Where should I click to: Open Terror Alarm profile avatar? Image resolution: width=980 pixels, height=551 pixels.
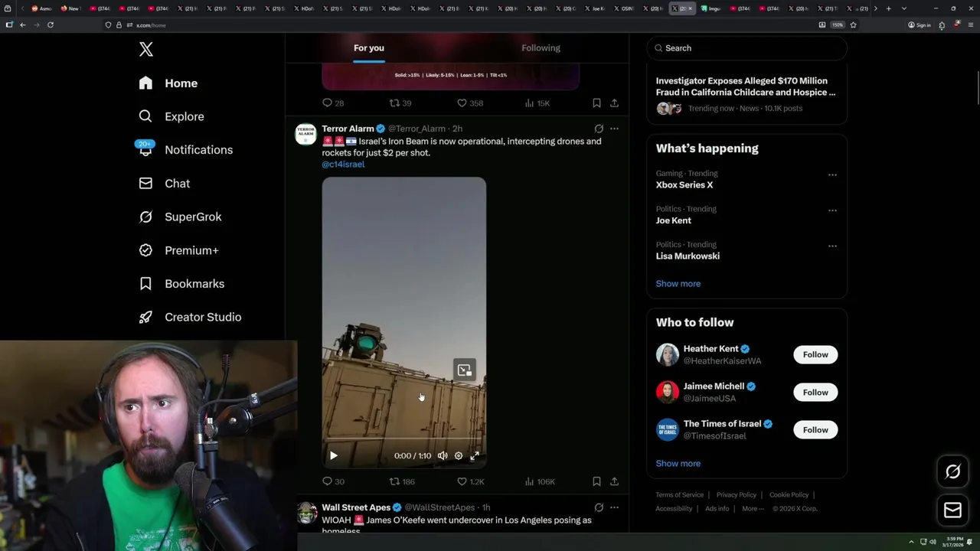click(x=305, y=134)
